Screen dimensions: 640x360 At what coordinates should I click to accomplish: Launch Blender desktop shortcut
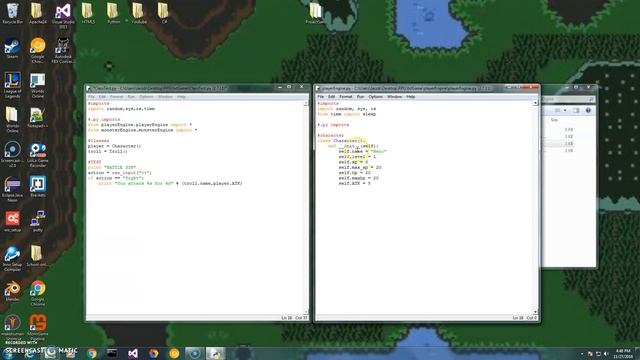click(x=12, y=291)
